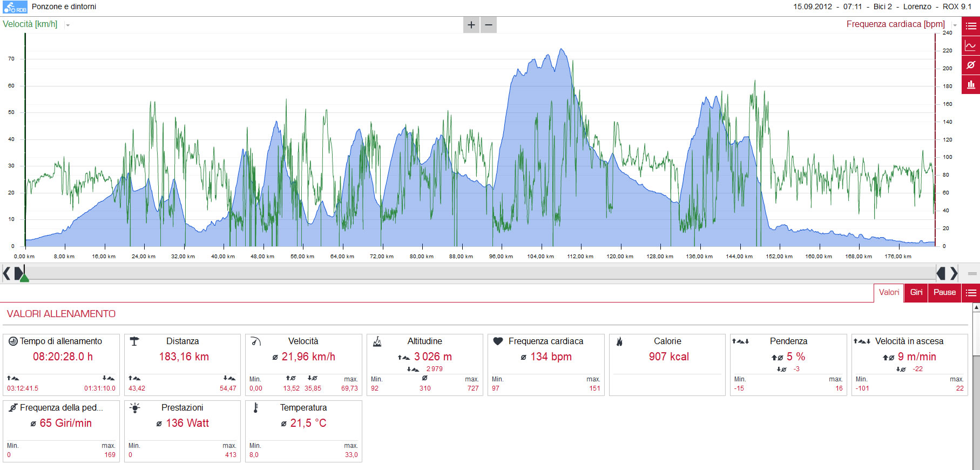Viewport: 980px width, 470px height.
Task: Click the right range handle marker
Action: click(x=941, y=273)
